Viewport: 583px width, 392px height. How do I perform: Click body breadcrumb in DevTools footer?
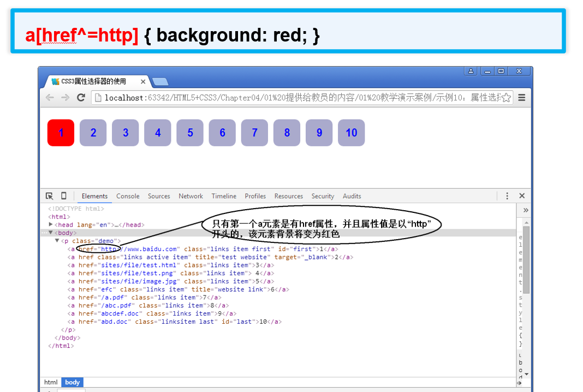click(73, 382)
